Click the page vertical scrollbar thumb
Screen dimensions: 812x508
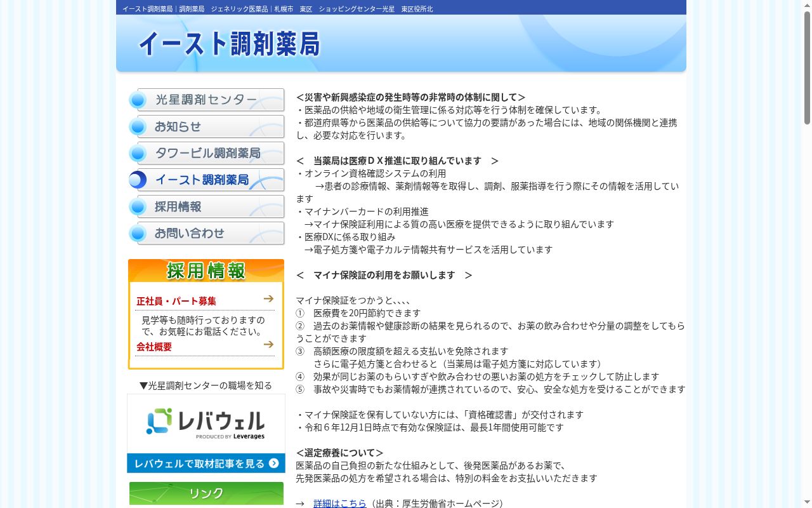[x=808, y=67]
